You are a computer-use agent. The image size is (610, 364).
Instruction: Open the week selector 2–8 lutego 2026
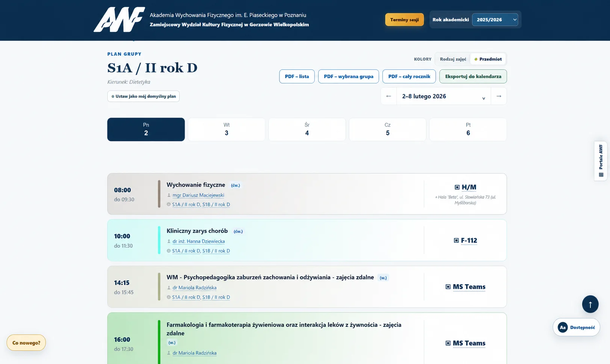point(444,96)
